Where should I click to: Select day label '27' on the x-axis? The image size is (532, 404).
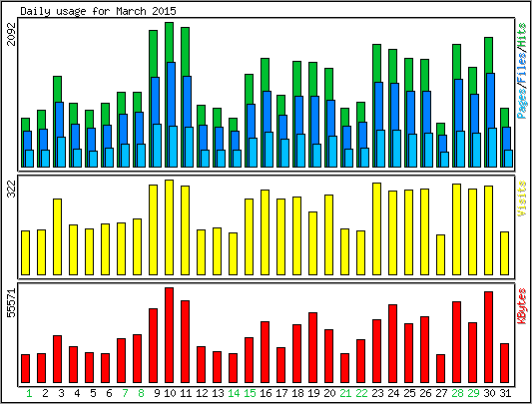coord(441,393)
